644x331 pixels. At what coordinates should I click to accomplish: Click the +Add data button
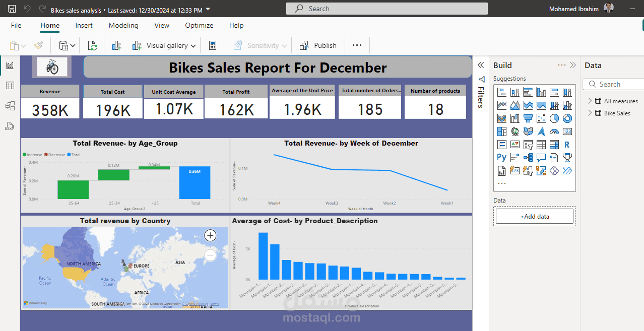(x=534, y=216)
